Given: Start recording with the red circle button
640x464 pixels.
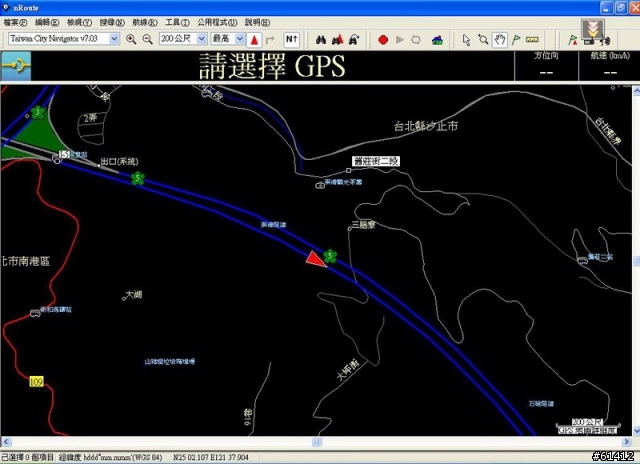Looking at the screenshot, I should coord(383,40).
